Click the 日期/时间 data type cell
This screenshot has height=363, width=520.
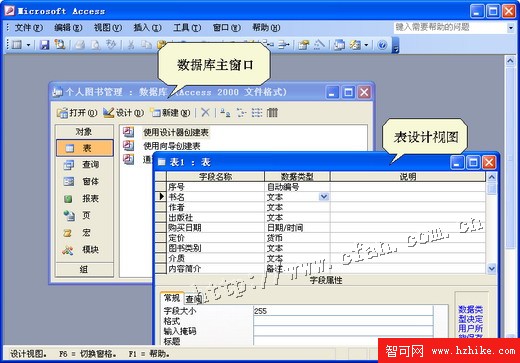click(297, 228)
